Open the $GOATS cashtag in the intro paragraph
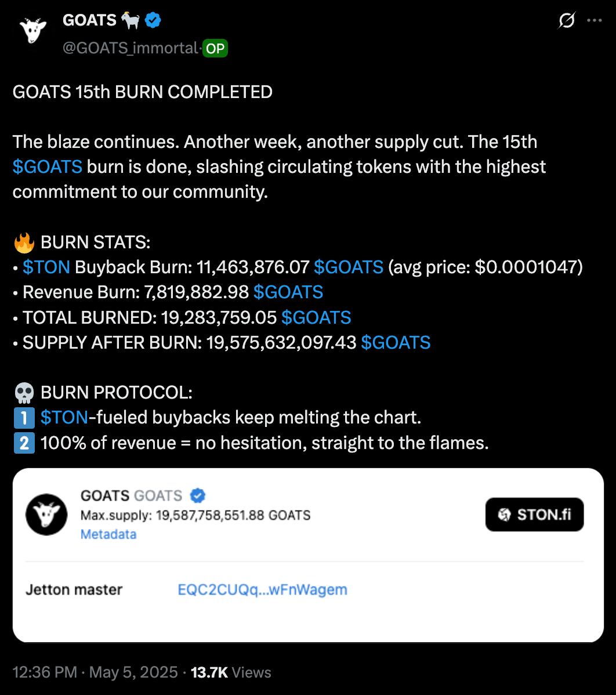 point(47,167)
